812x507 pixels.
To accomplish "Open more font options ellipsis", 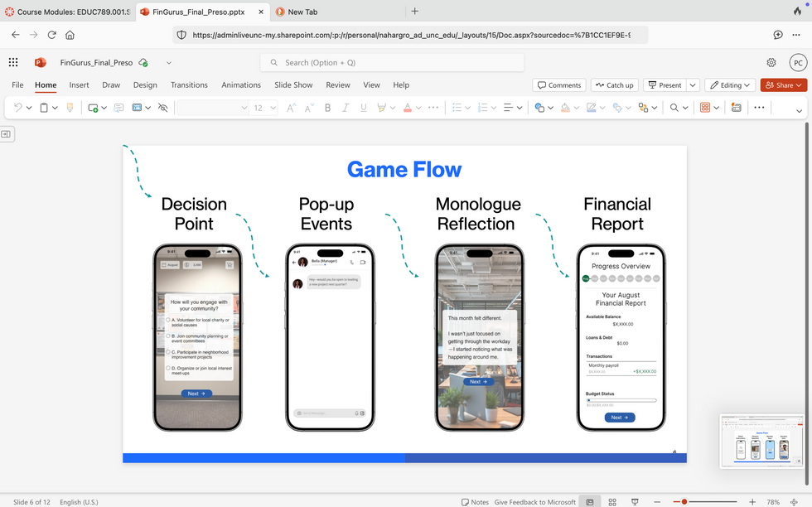I will (433, 108).
